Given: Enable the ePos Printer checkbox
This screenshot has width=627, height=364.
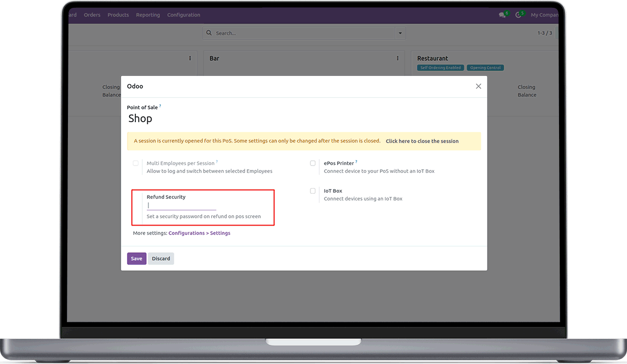Looking at the screenshot, I should (x=313, y=163).
